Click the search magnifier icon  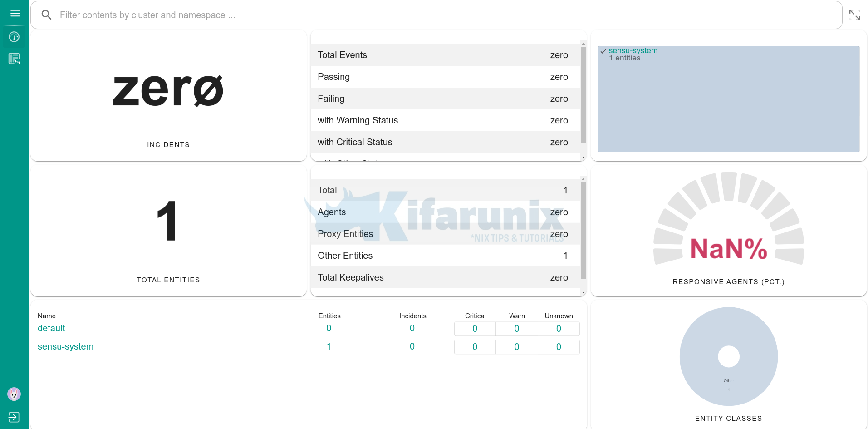point(46,15)
